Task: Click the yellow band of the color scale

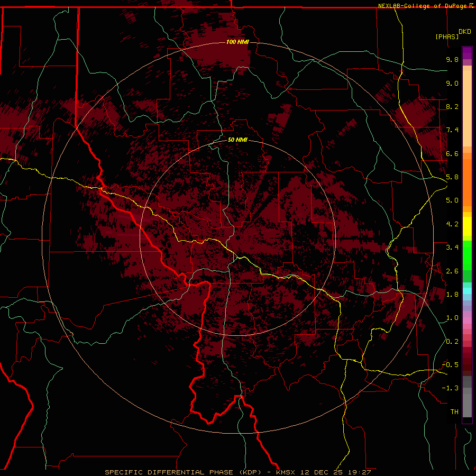Action: tap(467, 226)
